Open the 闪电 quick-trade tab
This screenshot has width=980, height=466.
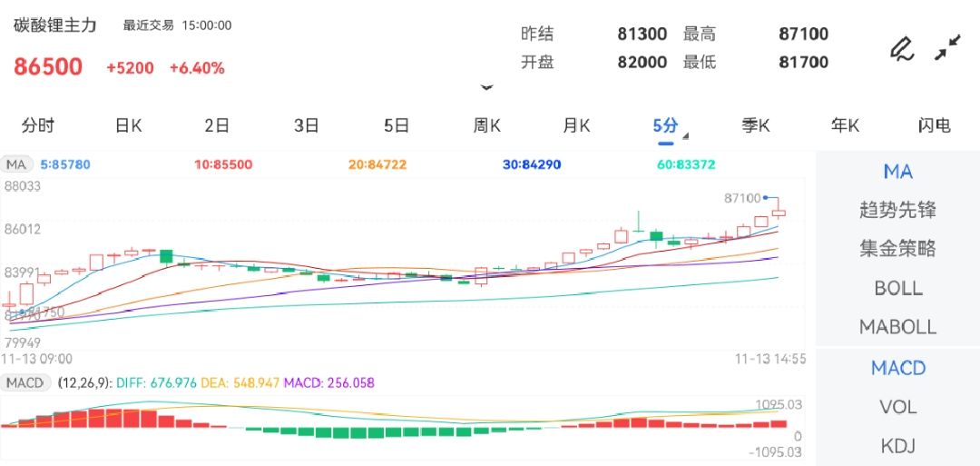point(935,125)
